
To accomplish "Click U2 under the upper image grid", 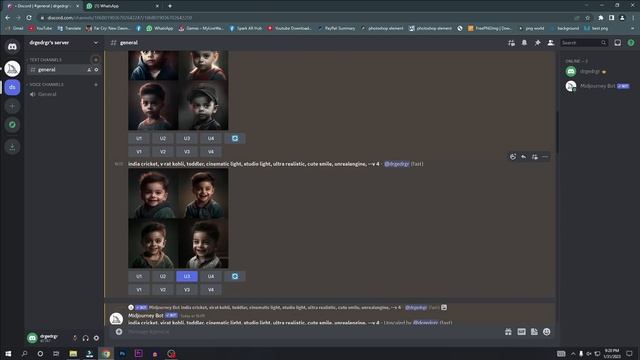I will pyautogui.click(x=163, y=138).
